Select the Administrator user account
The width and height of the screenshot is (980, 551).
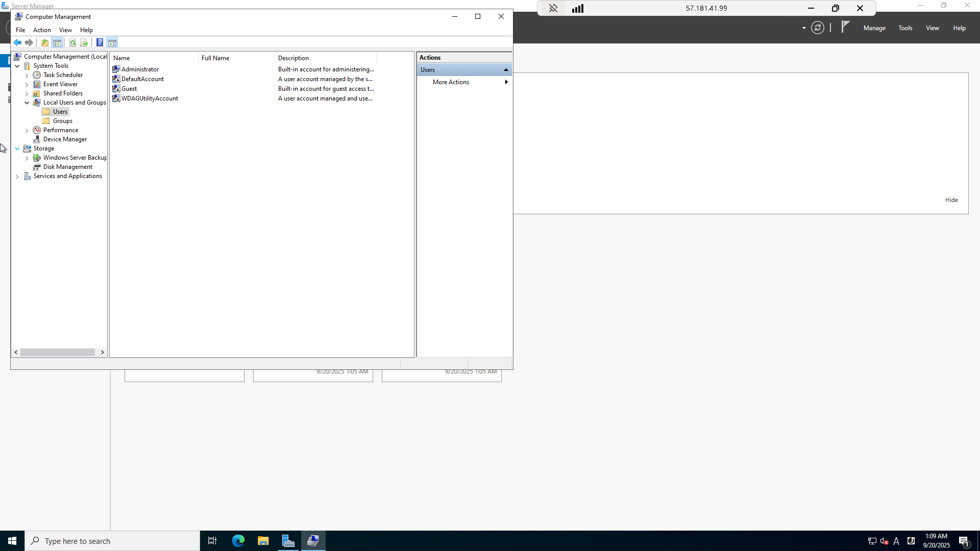click(x=140, y=69)
